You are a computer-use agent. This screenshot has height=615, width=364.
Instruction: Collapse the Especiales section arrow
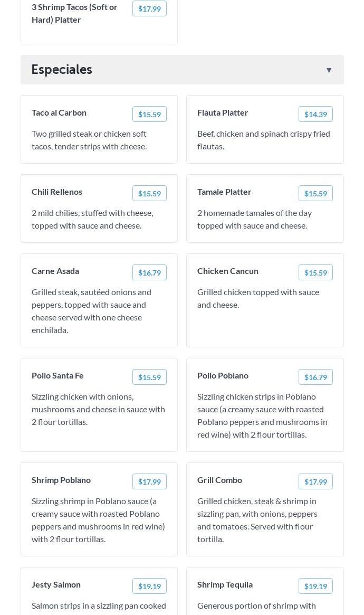click(x=329, y=70)
